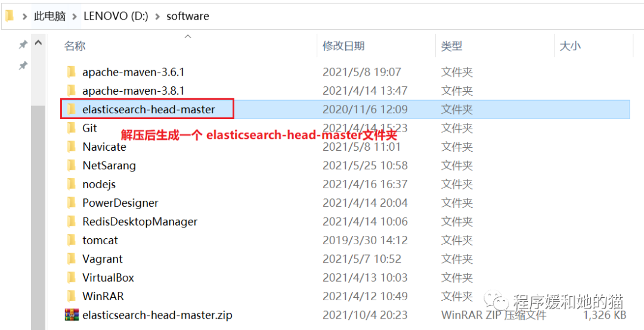Select the RedisDesktopManager folder name
Image resolution: width=644 pixels, height=330 pixels.
[x=140, y=222]
